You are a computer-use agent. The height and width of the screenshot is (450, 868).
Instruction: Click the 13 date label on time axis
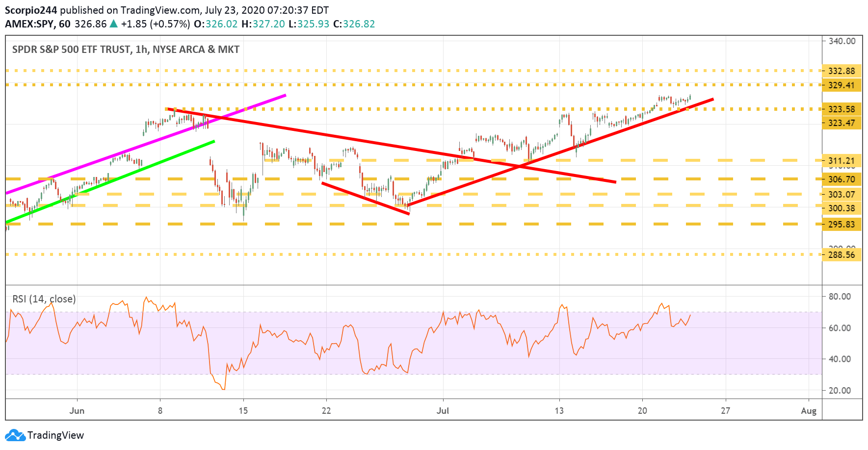pyautogui.click(x=559, y=411)
